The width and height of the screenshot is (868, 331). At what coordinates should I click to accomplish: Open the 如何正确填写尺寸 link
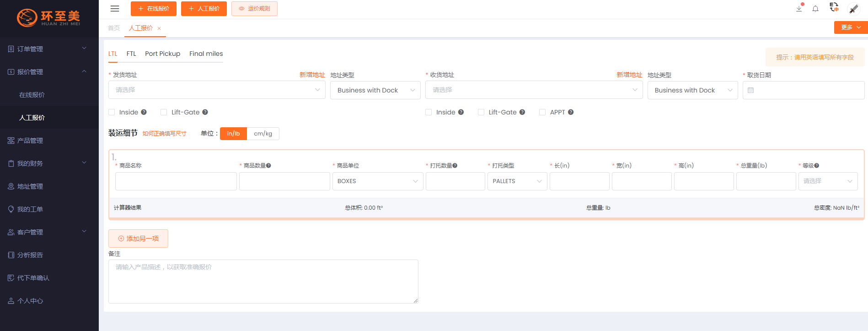(164, 134)
